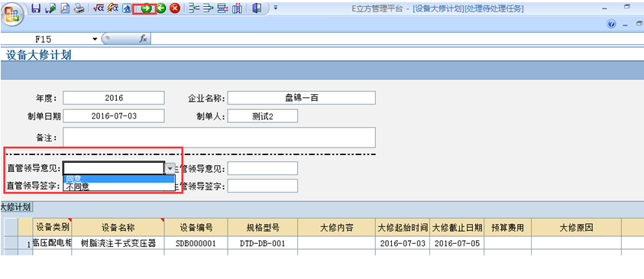Click the 年度 field showing 2016
Image resolution: width=644 pixels, height=279 pixels.
pyautogui.click(x=114, y=98)
